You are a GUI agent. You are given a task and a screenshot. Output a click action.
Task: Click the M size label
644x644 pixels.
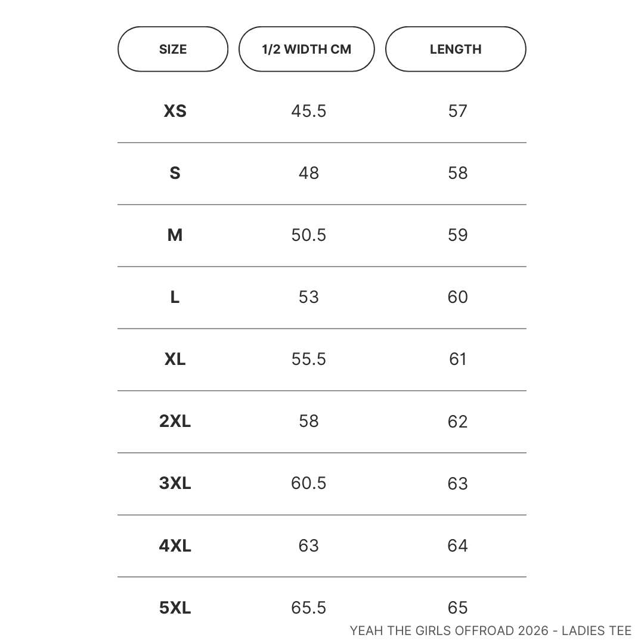pyautogui.click(x=175, y=235)
